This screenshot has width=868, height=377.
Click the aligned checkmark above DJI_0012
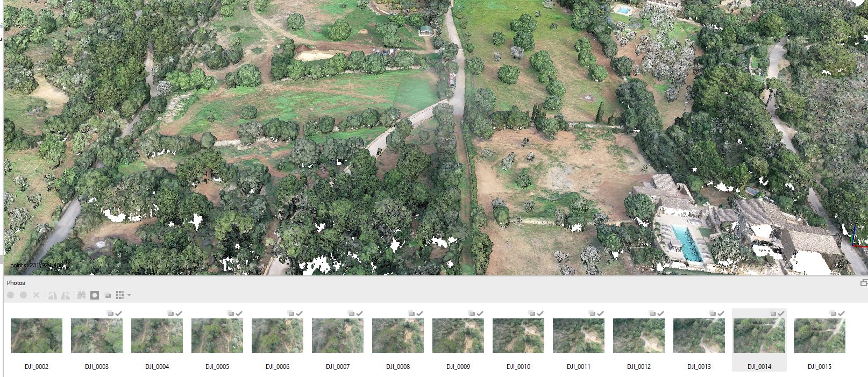click(660, 313)
